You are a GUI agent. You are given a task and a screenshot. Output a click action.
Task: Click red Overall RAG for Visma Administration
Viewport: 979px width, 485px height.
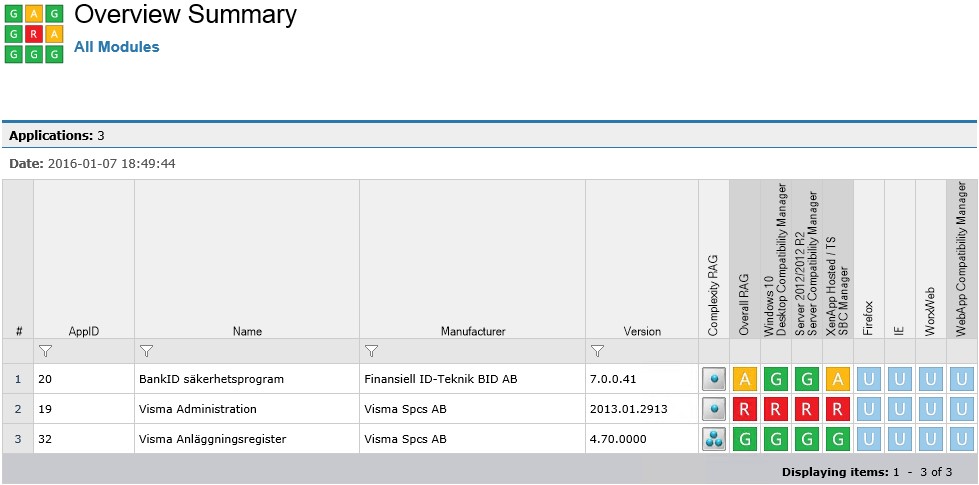[745, 409]
